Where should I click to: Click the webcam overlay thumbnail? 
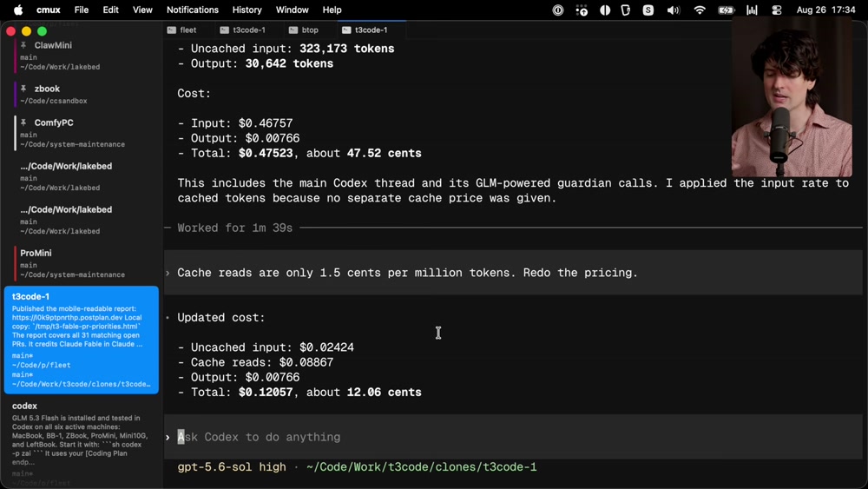pyautogui.click(x=792, y=97)
